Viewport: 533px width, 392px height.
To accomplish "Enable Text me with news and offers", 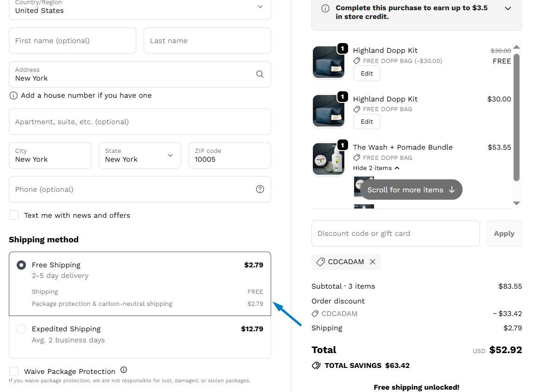I will click(x=14, y=215).
